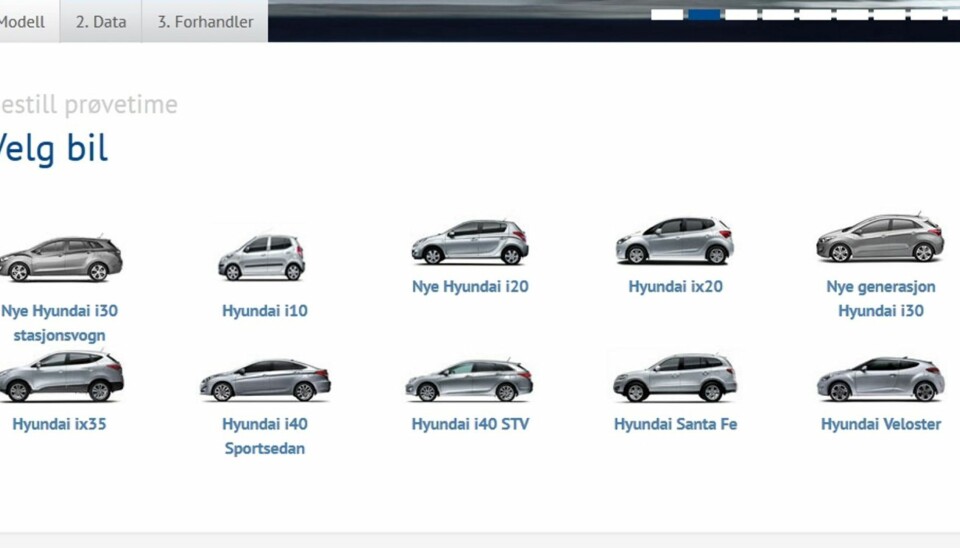This screenshot has height=548, width=960.
Task: Click the i30 stasjonsvogn car image
Action: coord(60,260)
